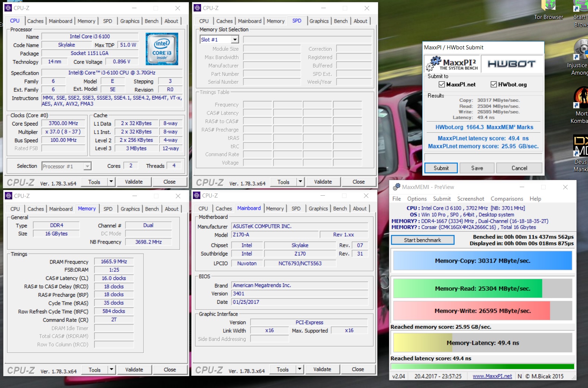
Task: Click the HWbot.org 1664.3 MaxxMEM Marks text
Action: 484,127
